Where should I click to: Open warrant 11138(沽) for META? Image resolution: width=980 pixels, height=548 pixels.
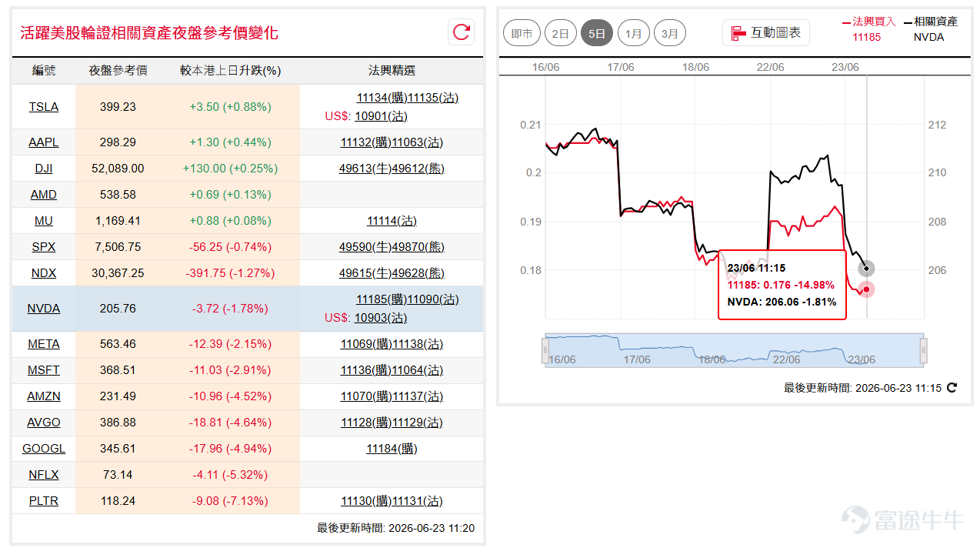[x=418, y=344]
